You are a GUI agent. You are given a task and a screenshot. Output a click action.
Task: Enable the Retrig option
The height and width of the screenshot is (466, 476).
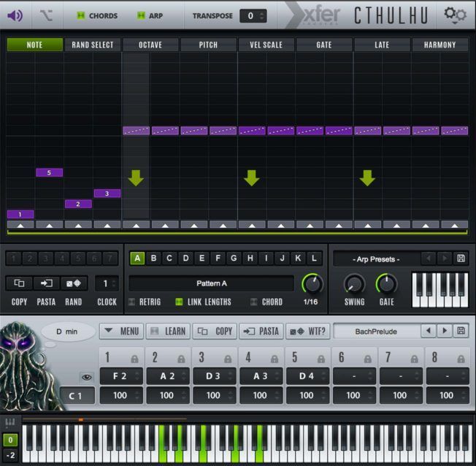click(x=131, y=302)
